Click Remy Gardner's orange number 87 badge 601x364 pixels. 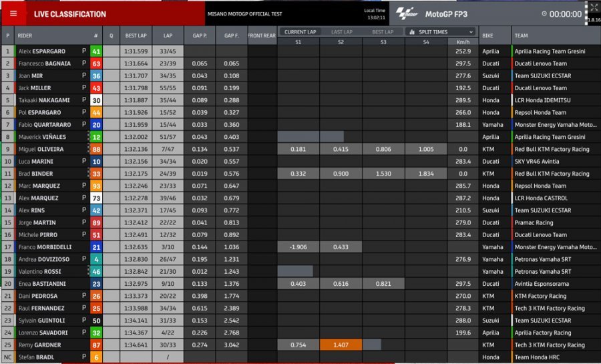[96, 345]
